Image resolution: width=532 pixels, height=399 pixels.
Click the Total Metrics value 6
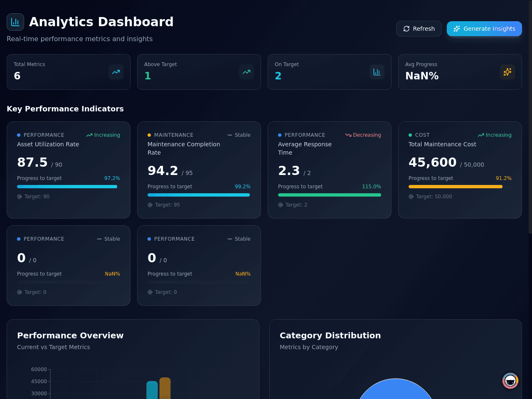pos(17,76)
